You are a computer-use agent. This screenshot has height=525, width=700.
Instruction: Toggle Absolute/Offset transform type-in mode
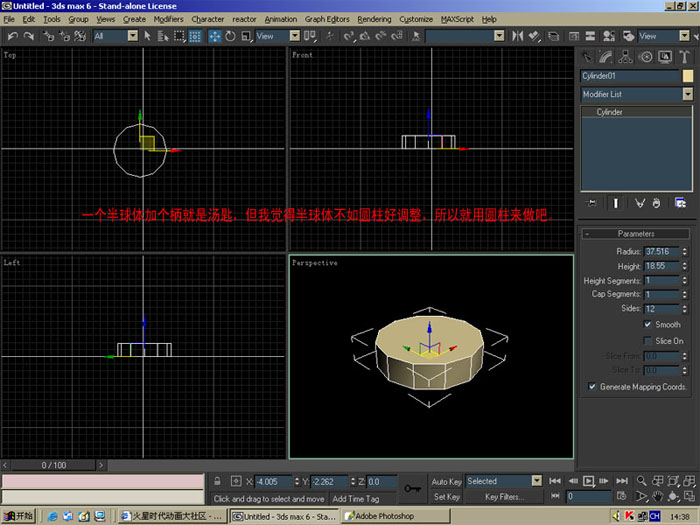point(236,481)
